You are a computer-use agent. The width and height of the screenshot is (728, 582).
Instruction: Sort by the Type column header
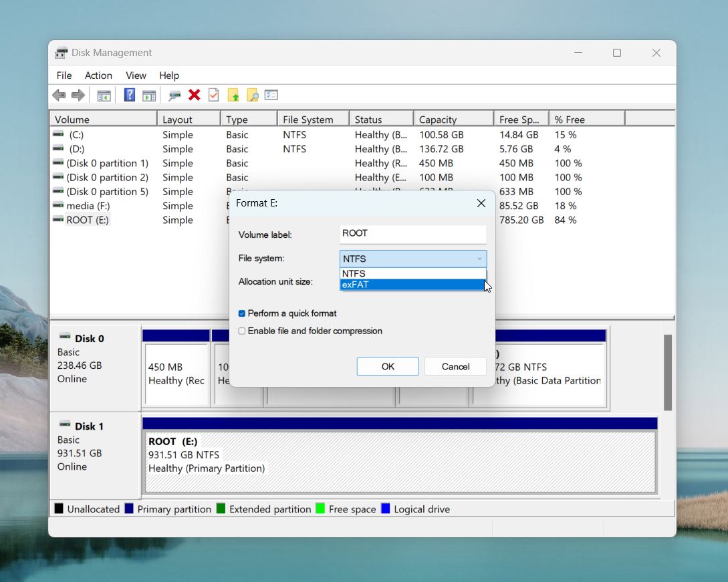(249, 120)
